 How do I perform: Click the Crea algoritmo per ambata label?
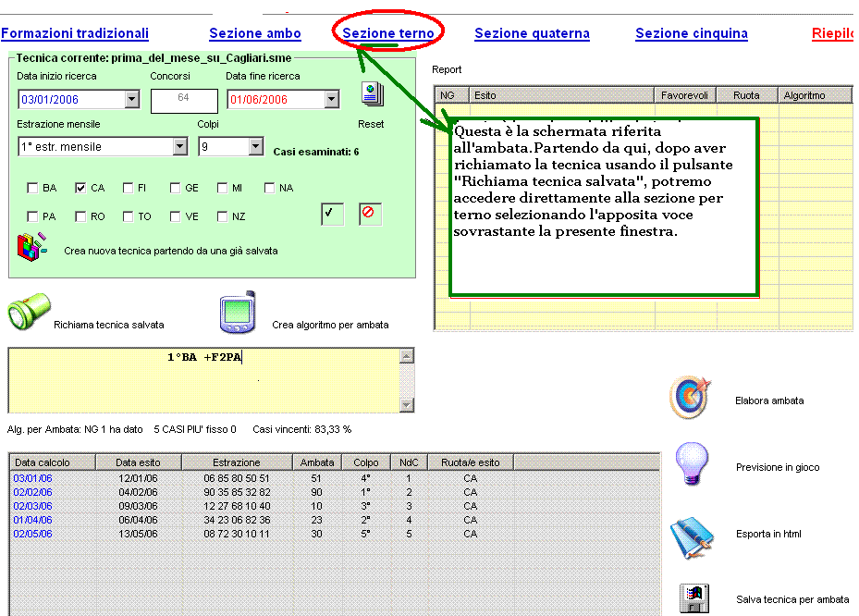coord(330,325)
